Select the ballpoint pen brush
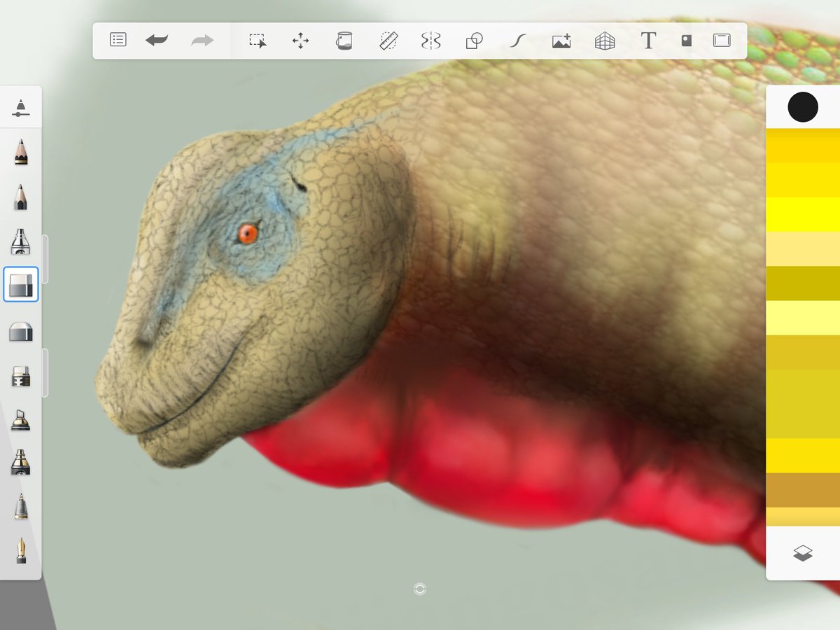This screenshot has width=840, height=630. pyautogui.click(x=21, y=506)
